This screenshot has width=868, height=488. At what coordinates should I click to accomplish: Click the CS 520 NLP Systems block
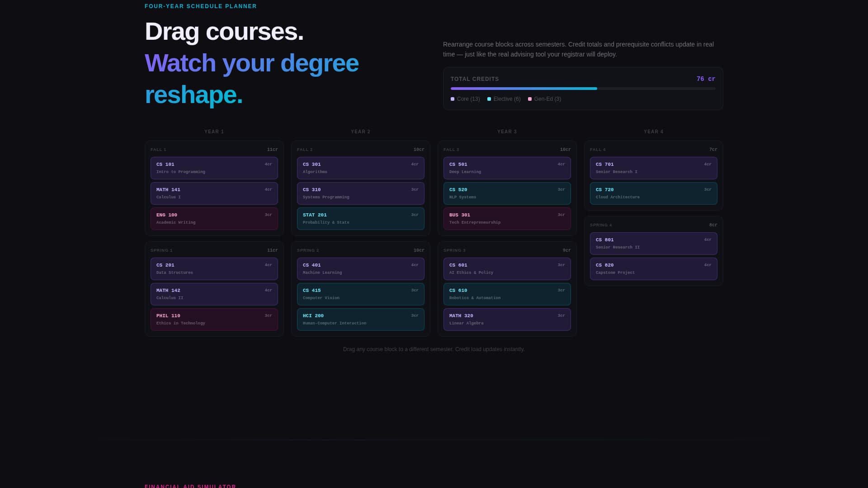507,193
